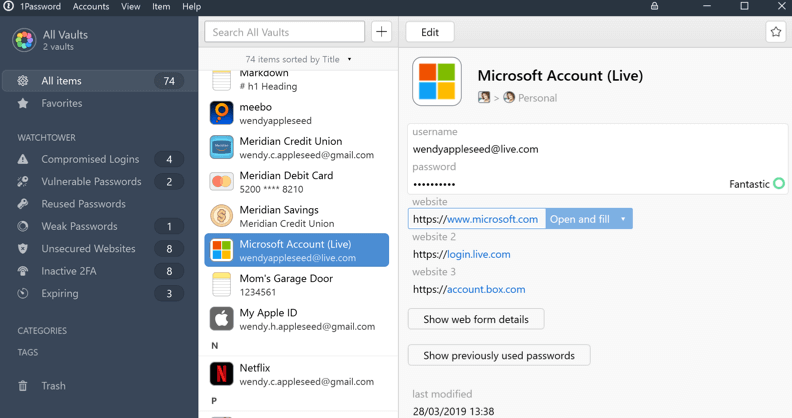Screen dimensions: 792x418
Task: Click the My Apple ID apple icon
Action: point(222,319)
